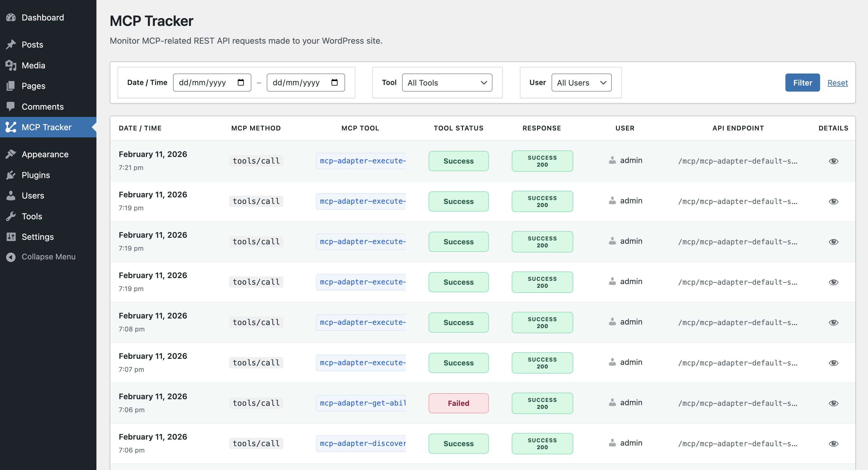
Task: Click the end date input field
Action: pos(297,83)
